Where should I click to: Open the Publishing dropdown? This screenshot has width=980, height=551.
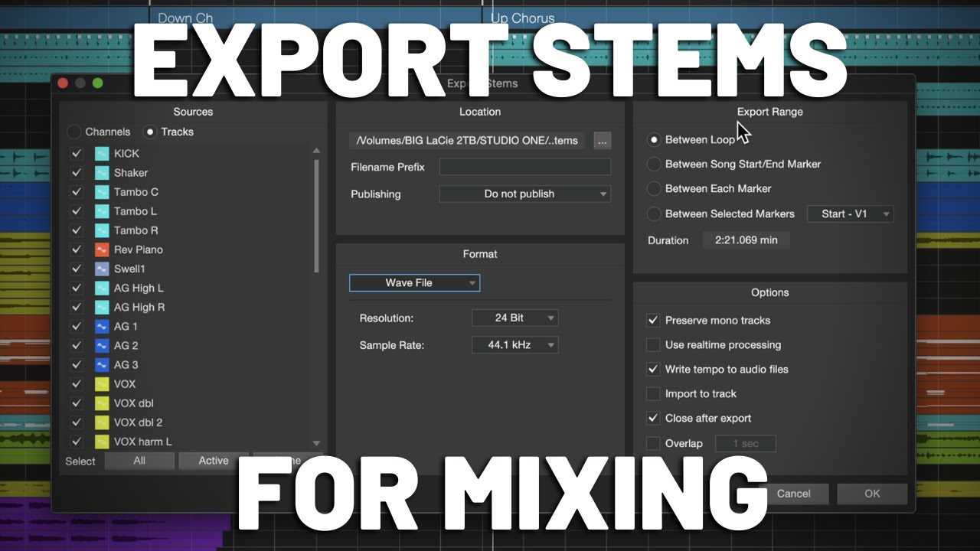(525, 194)
